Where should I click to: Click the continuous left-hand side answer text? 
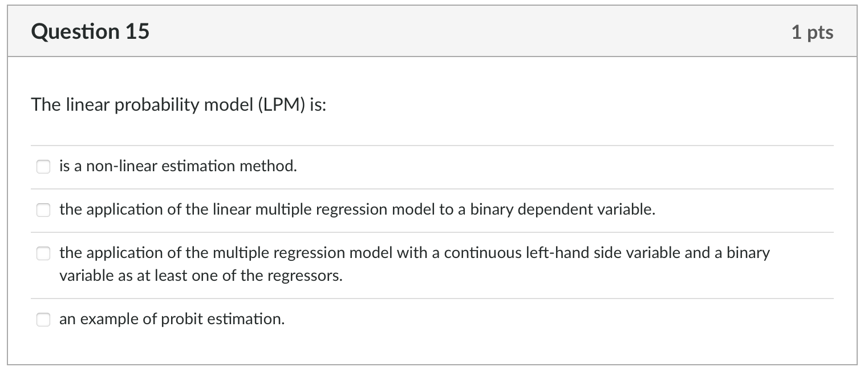tap(415, 253)
